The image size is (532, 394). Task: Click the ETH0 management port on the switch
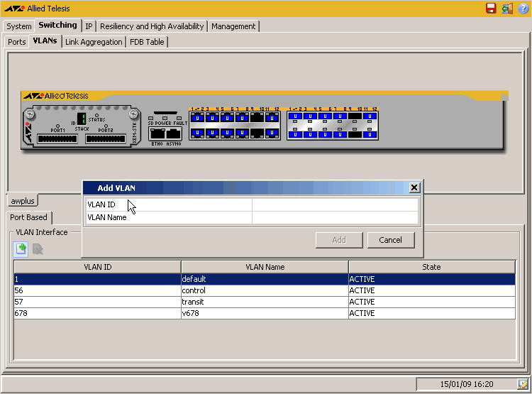tap(157, 134)
